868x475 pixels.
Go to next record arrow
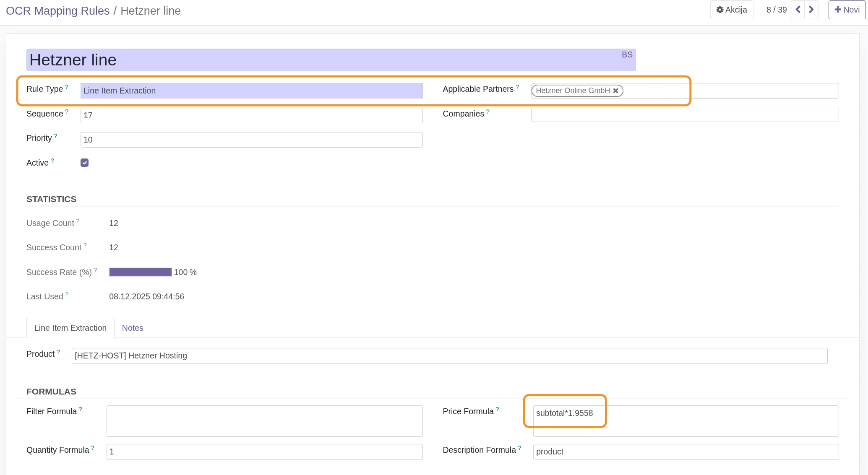811,10
